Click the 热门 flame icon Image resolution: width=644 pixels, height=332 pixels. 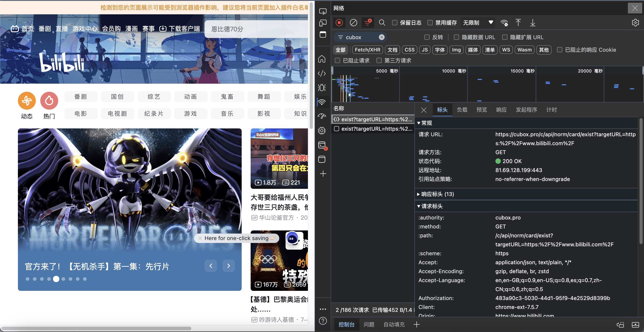point(49,100)
